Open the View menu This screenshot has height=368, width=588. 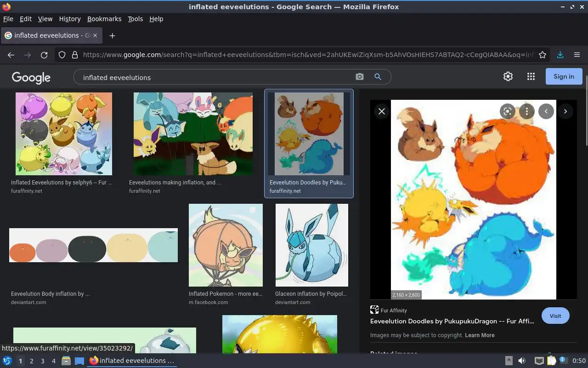point(45,19)
